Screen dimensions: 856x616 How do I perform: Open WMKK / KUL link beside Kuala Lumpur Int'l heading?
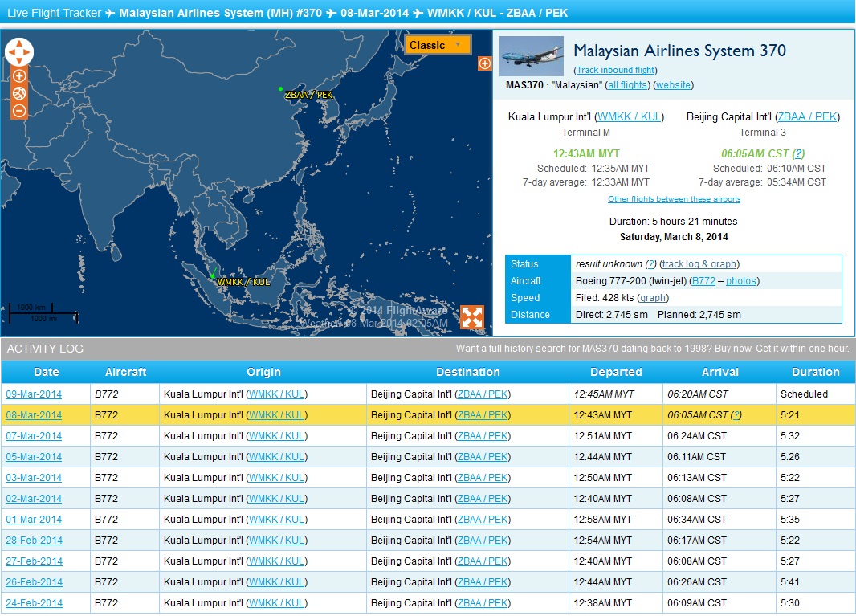629,117
